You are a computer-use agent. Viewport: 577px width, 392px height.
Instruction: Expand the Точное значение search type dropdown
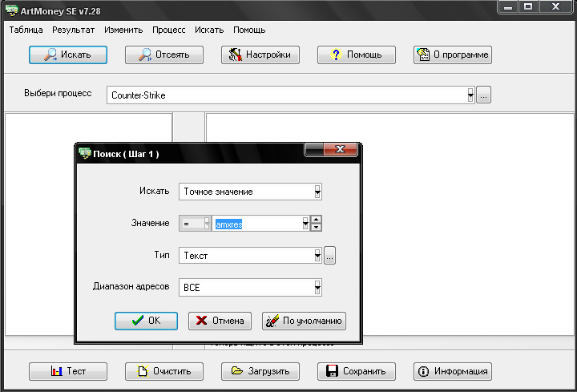(x=317, y=192)
